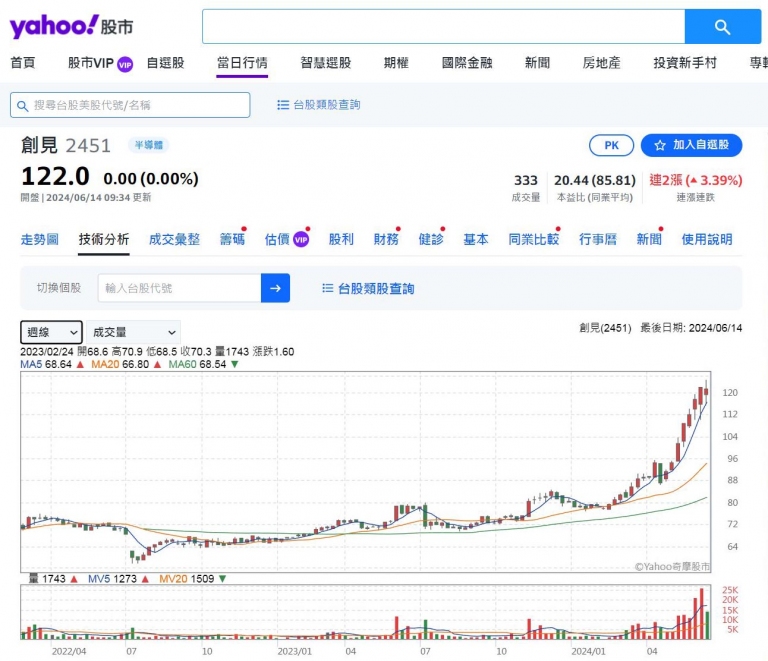
Task: Click the blue arrow submit button for 切換個股
Action: pos(275,288)
